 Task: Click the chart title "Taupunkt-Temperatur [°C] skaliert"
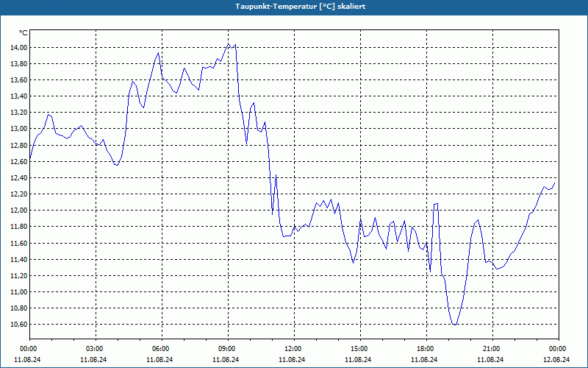(301, 7)
